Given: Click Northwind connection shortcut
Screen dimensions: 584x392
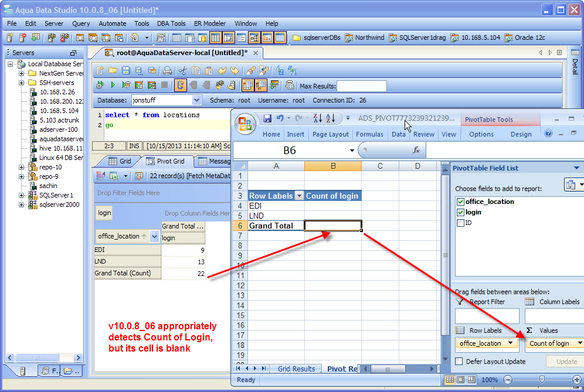Looking at the screenshot, I should coord(364,38).
